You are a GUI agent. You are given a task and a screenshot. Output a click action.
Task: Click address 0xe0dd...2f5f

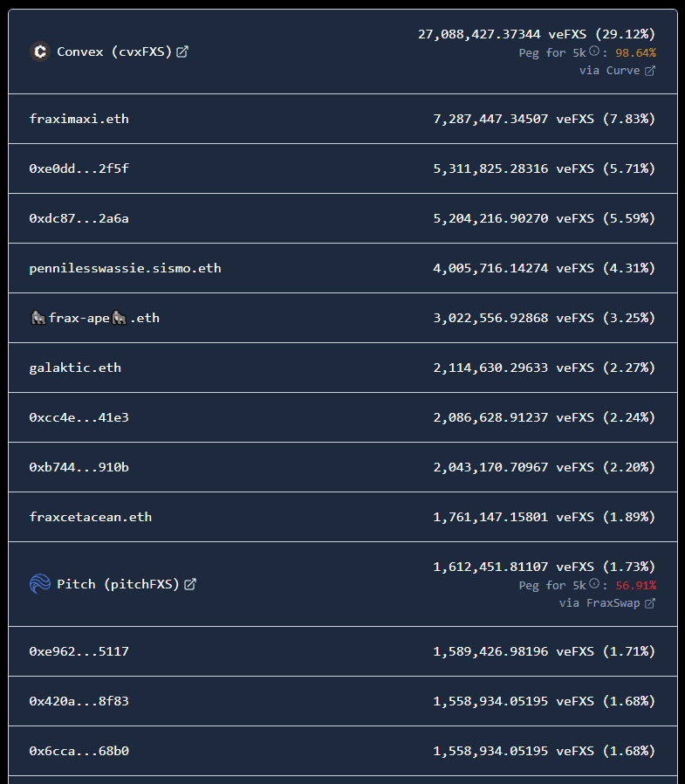pos(79,168)
